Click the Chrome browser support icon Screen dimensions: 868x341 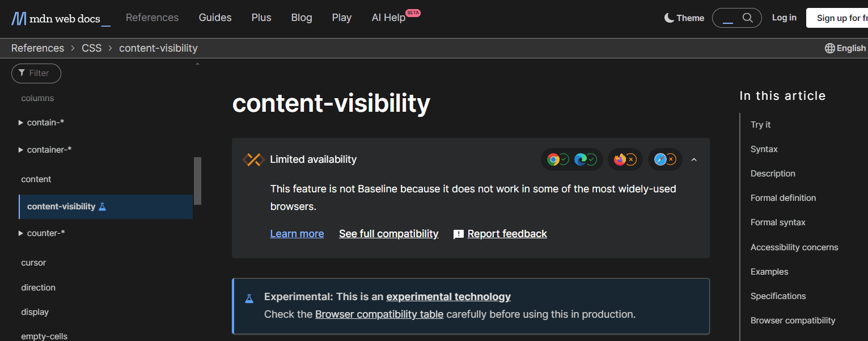(553, 159)
